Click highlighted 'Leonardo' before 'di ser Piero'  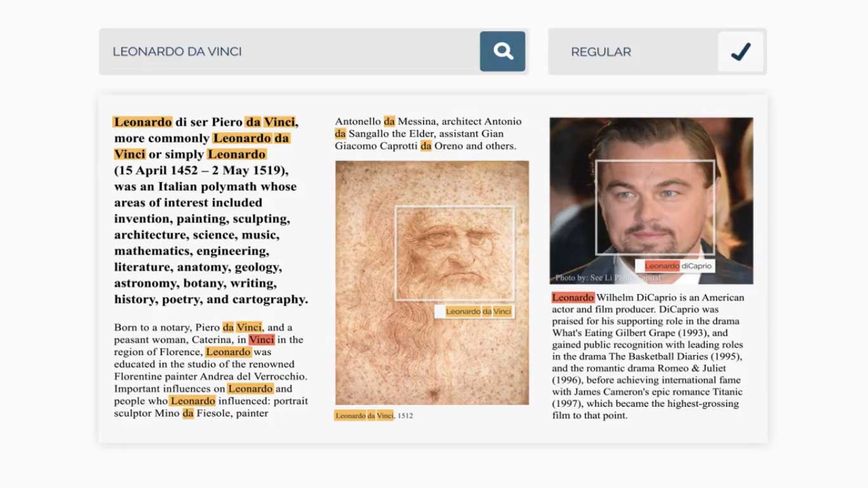tap(143, 122)
